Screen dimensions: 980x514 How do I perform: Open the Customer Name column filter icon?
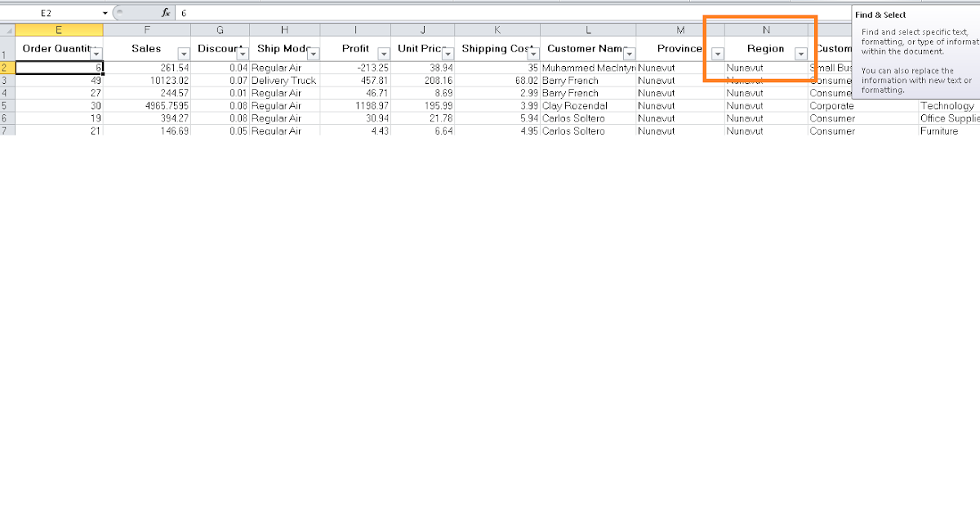(x=629, y=55)
